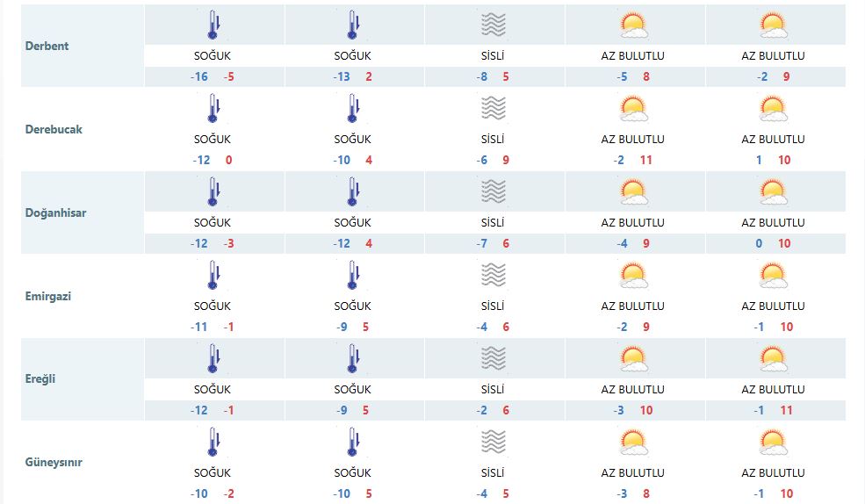
Task: Click Emirgazi second-day cold thermometer icon
Action: pos(353,275)
